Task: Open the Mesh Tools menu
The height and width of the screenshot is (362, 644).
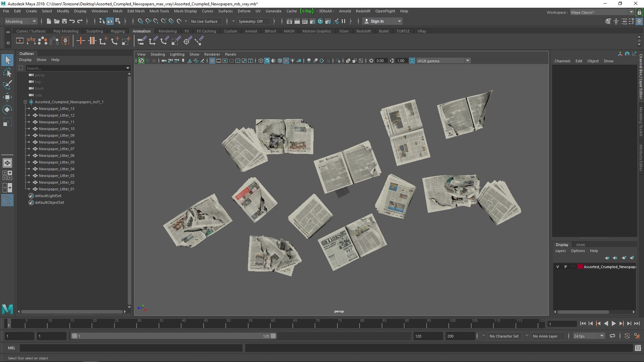Action: coord(159,11)
